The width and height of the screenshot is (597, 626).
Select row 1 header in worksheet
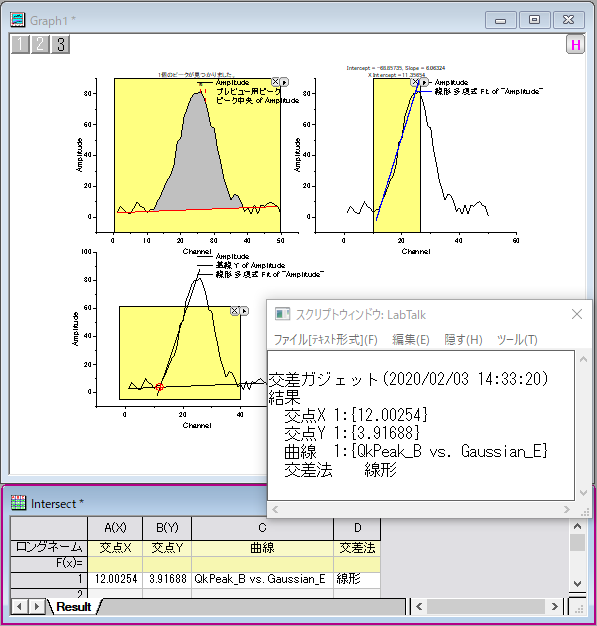pos(49,579)
